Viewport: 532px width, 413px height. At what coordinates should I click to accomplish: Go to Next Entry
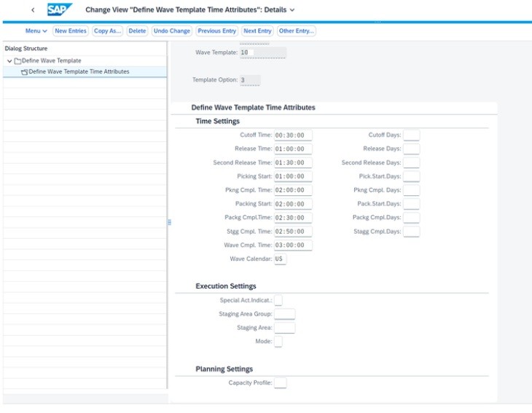click(x=257, y=31)
